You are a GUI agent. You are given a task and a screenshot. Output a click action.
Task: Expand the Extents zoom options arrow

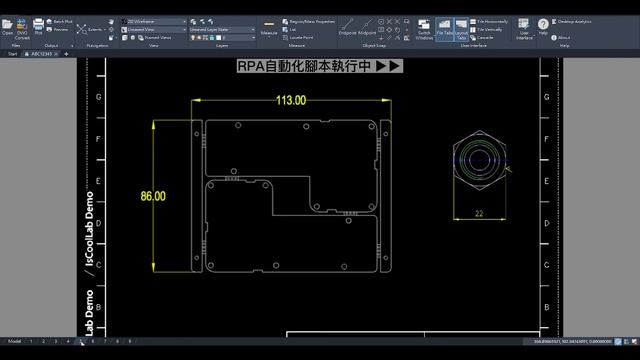pyautogui.click(x=105, y=29)
